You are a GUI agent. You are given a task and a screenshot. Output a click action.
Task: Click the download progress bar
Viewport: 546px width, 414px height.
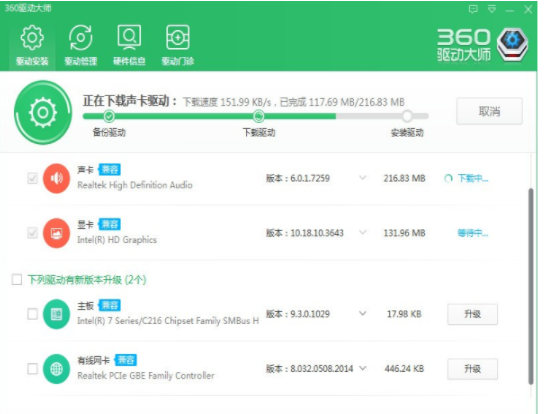pyautogui.click(x=255, y=116)
